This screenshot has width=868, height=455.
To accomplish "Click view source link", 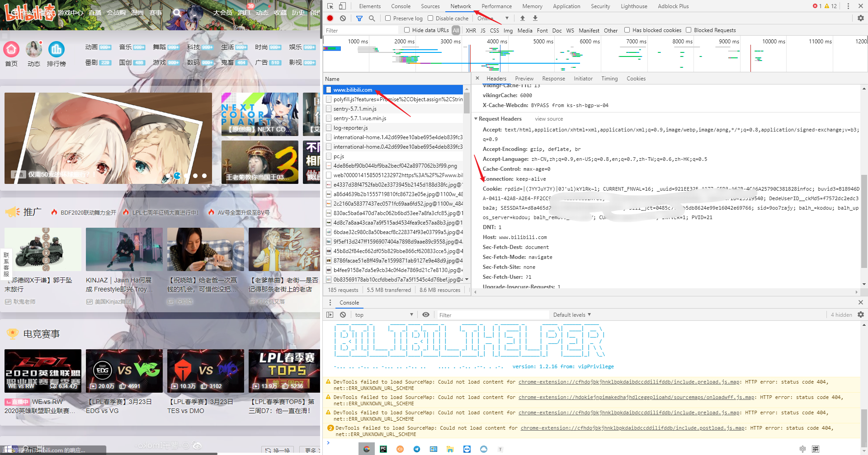I will tap(549, 119).
